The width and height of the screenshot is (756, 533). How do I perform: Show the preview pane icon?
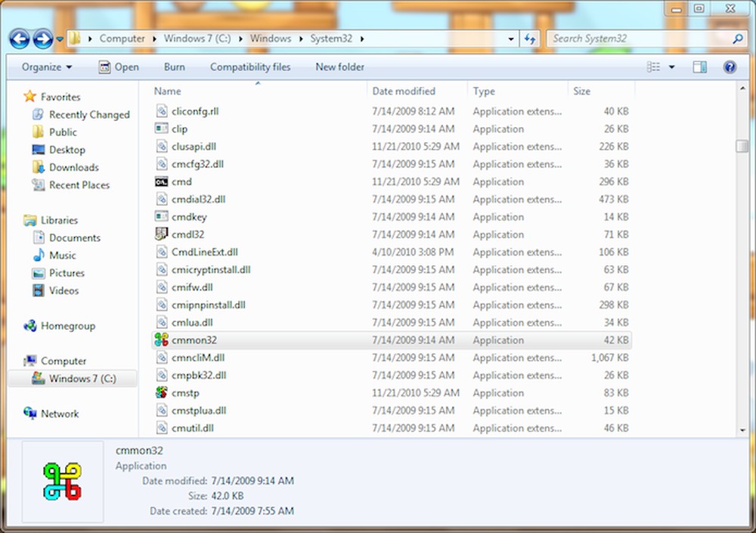pyautogui.click(x=699, y=67)
